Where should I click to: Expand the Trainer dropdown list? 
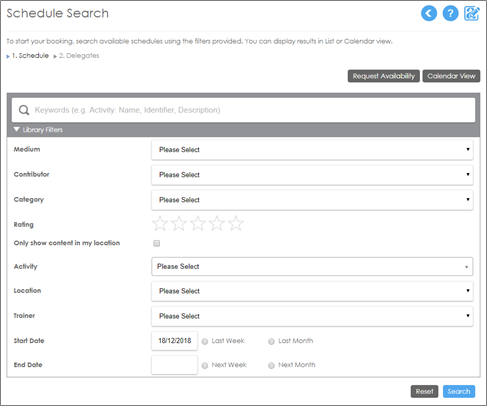(x=312, y=316)
